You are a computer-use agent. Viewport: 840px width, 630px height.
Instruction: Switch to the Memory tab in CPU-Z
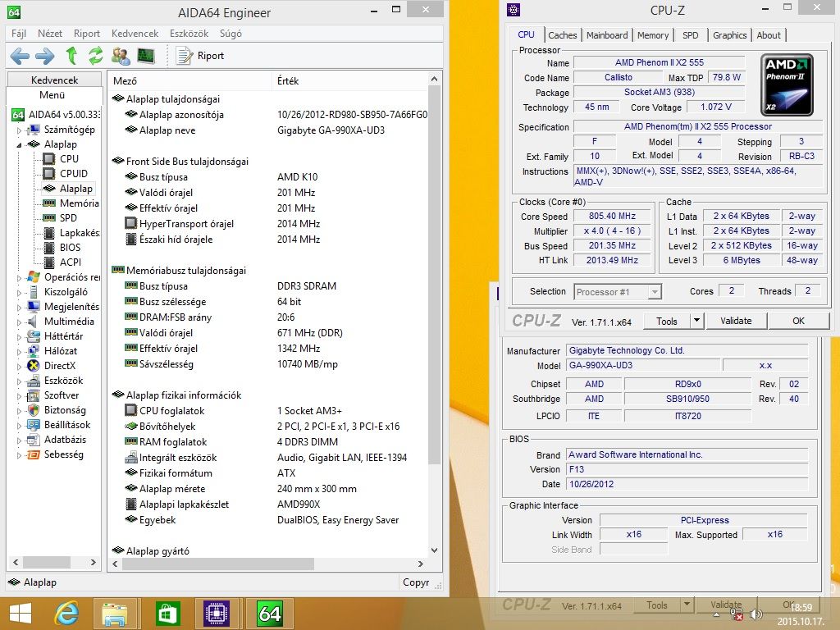pos(653,35)
